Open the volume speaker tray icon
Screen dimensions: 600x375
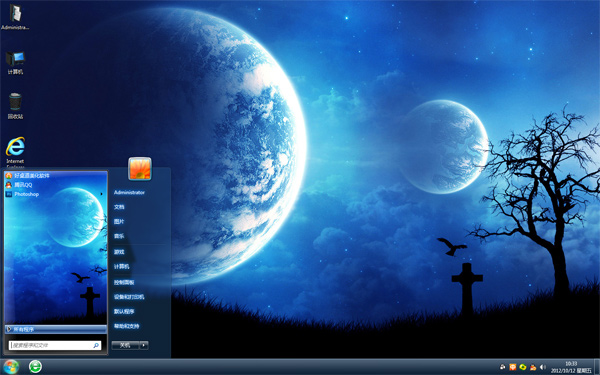(x=543, y=367)
